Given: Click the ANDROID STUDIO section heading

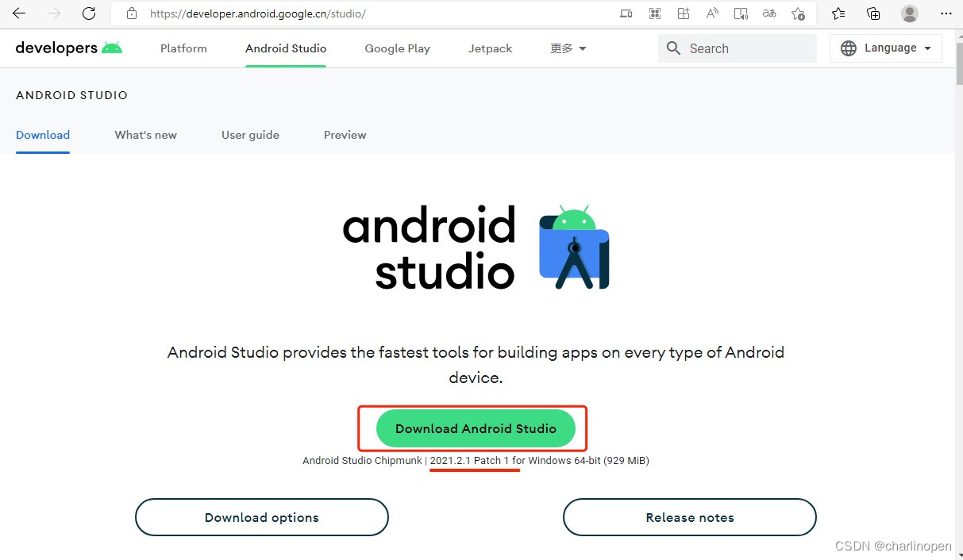Looking at the screenshot, I should pos(71,95).
